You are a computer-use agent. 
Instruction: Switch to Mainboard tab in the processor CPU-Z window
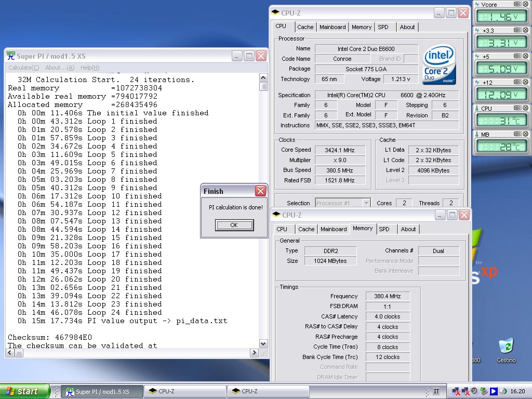coord(332,27)
